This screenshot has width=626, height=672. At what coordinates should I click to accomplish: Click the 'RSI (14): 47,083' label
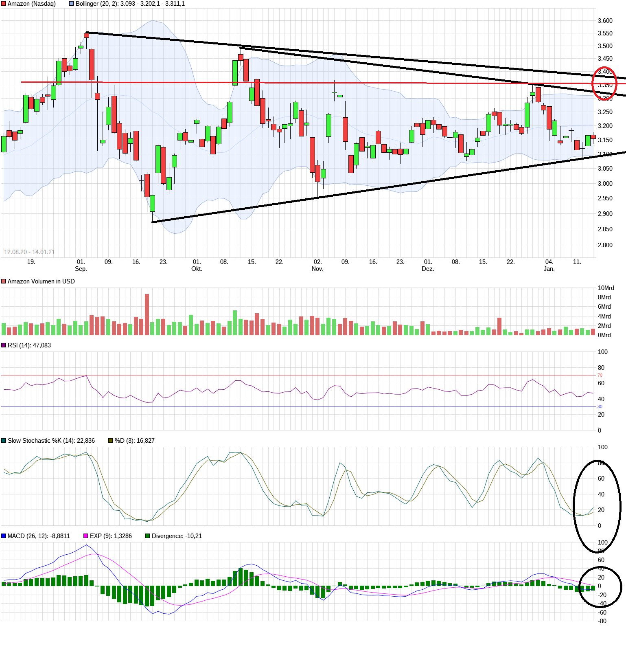point(29,345)
